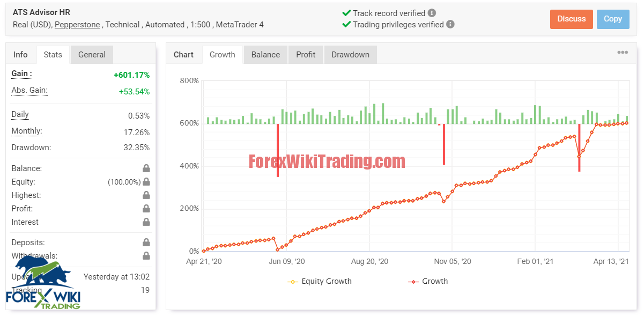This screenshot has height=316, width=644.
Task: Toggle the Equity Growth legend entry
Action: [319, 281]
